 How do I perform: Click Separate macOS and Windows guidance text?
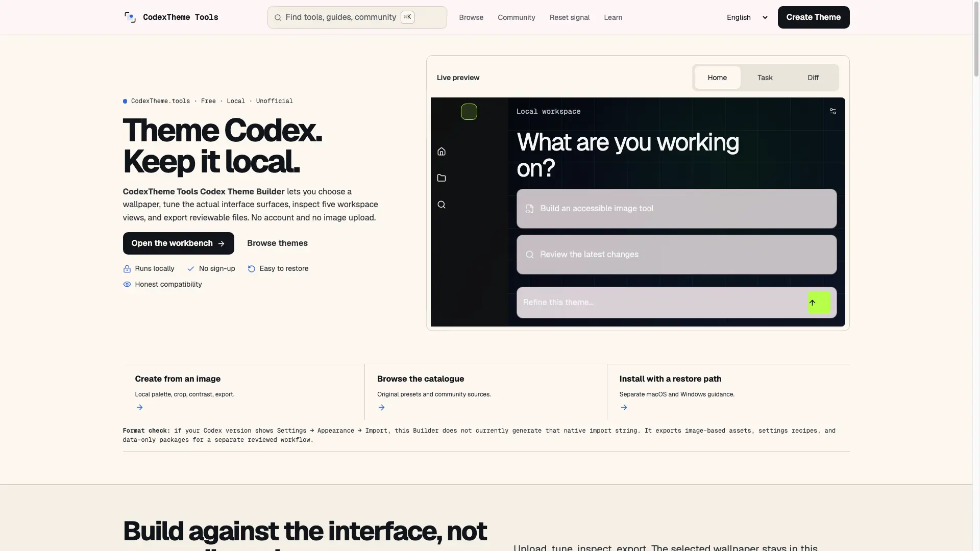(677, 394)
